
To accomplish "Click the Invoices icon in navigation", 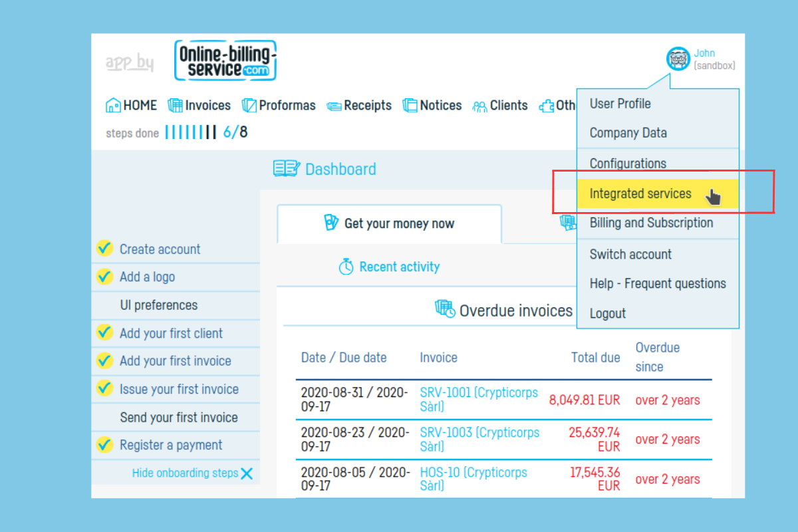I will coord(175,106).
